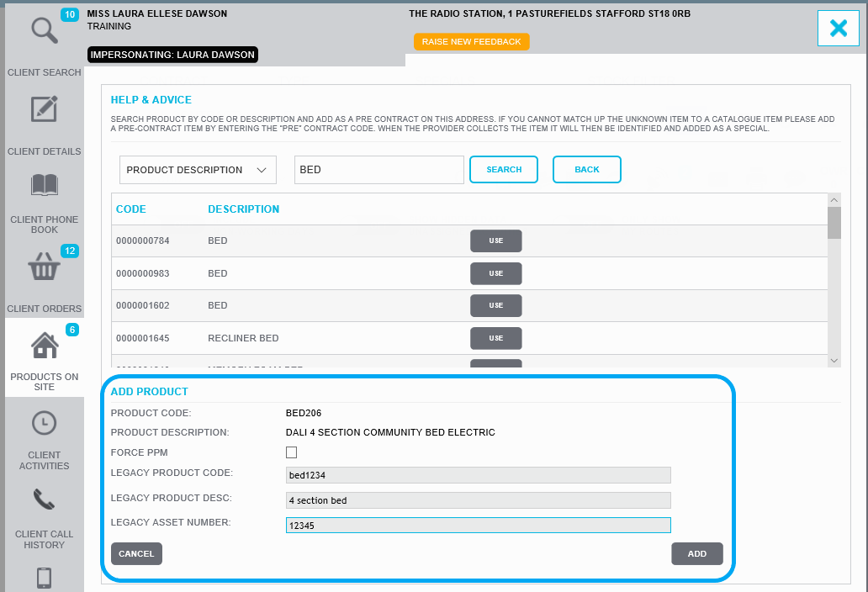
Task: Select the Products On Site menu label
Action: point(45,382)
